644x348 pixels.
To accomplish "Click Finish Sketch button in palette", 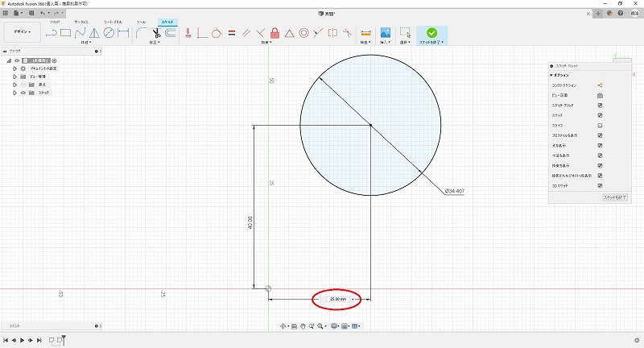I will tap(614, 197).
